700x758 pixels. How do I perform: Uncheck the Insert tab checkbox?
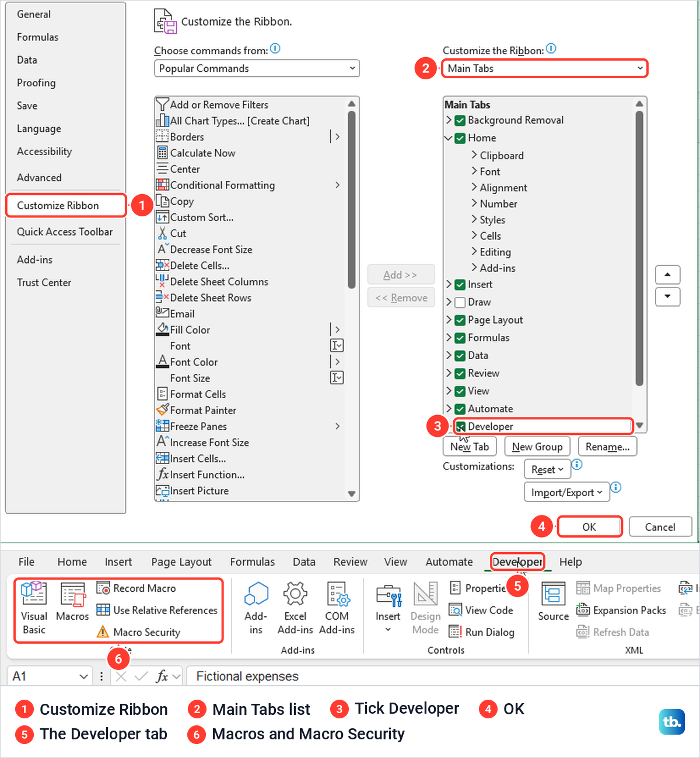pyautogui.click(x=460, y=285)
